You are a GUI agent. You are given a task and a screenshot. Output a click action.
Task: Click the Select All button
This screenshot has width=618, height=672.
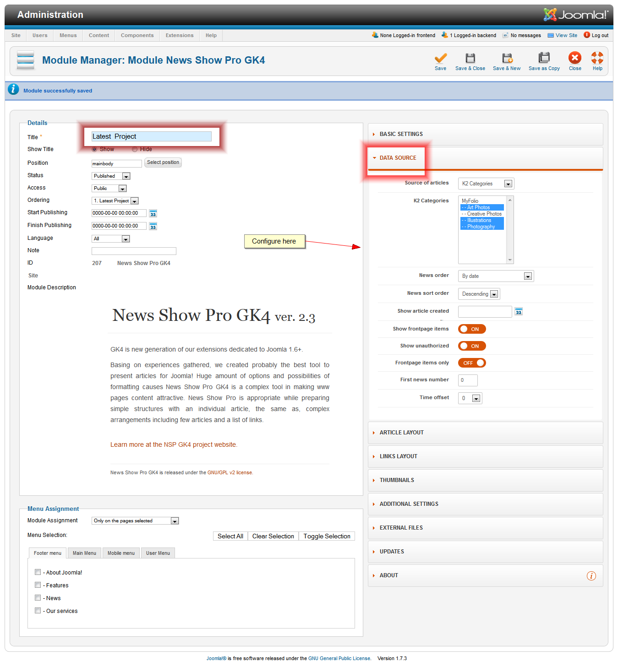click(x=230, y=536)
